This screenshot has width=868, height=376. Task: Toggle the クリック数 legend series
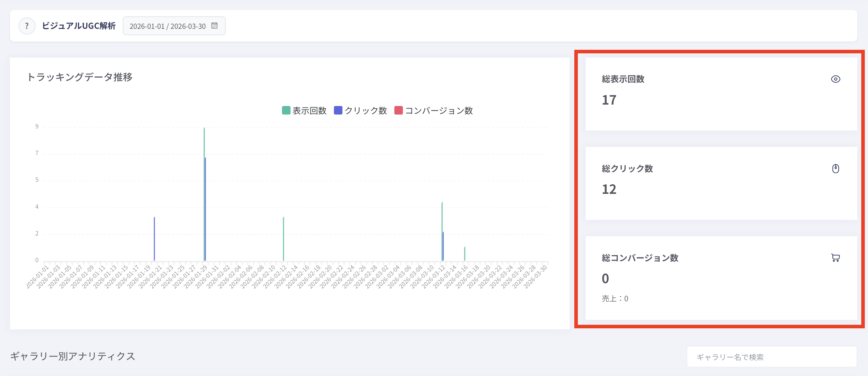(x=361, y=111)
